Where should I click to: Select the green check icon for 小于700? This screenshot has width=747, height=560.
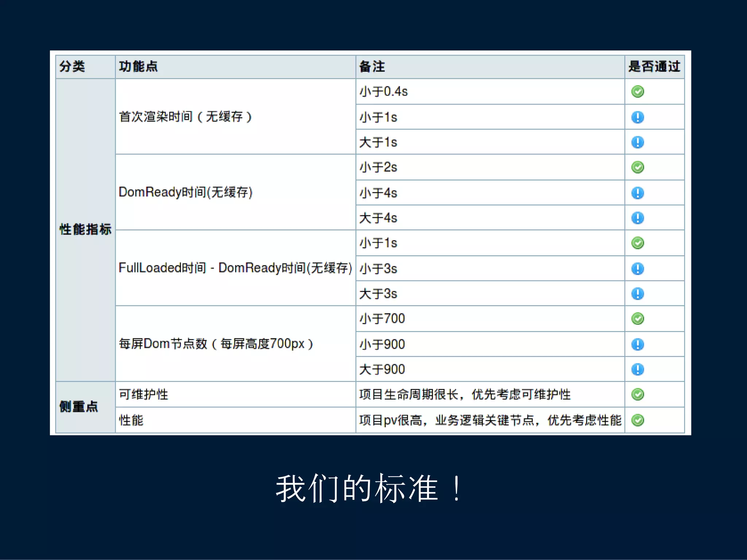click(x=638, y=319)
